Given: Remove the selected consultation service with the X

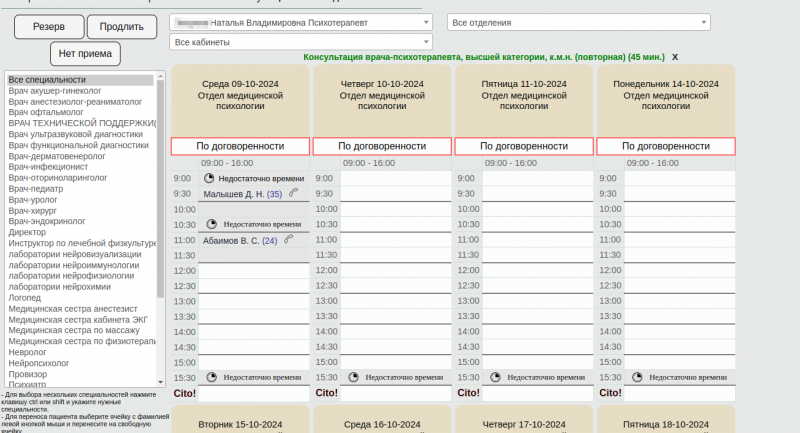Looking at the screenshot, I should tap(675, 58).
